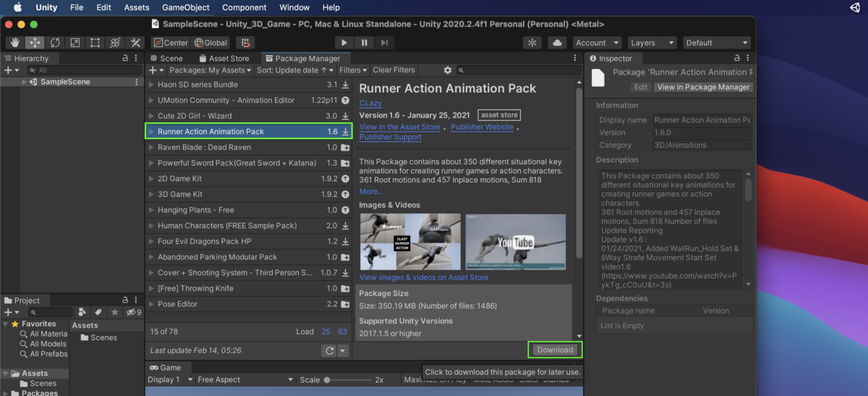
Task: Open the Component menu
Action: pos(244,8)
